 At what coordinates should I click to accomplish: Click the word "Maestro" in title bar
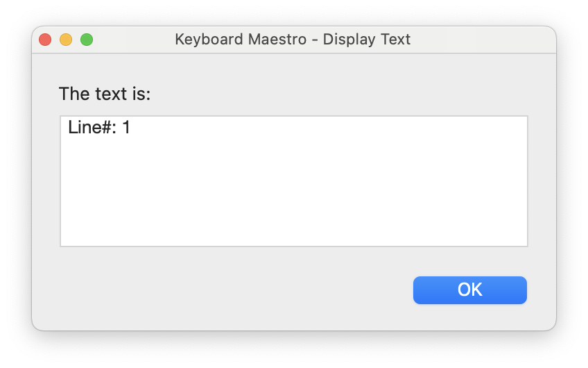277,40
